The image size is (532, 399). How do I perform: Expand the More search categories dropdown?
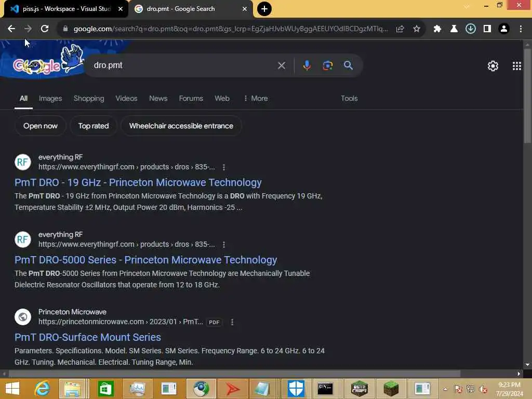[256, 98]
